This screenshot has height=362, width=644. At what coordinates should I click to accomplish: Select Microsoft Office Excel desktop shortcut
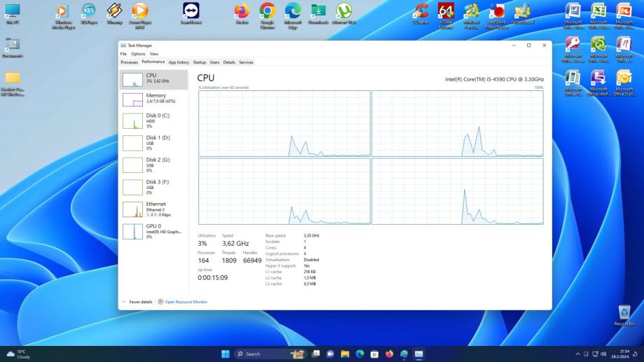598,16
